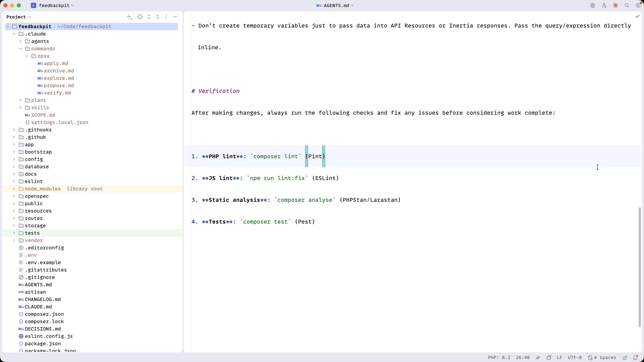This screenshot has height=362, width=644.
Task: Toggle read-only lock icon in status bar
Action: coord(625,357)
